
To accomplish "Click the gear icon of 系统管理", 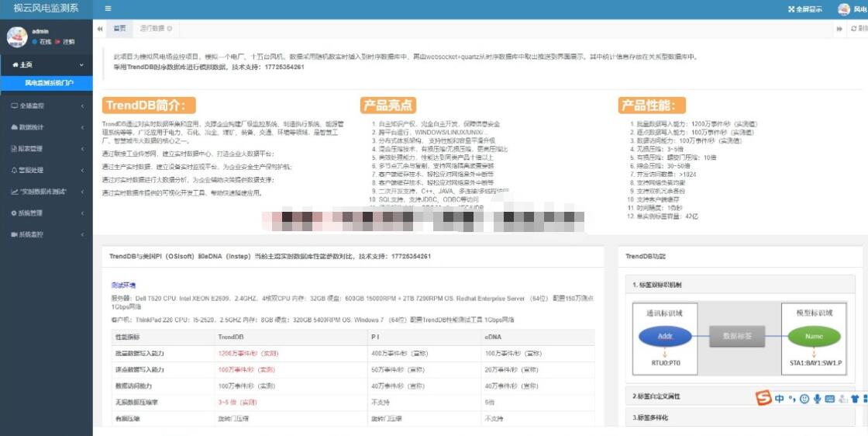I will [x=15, y=213].
